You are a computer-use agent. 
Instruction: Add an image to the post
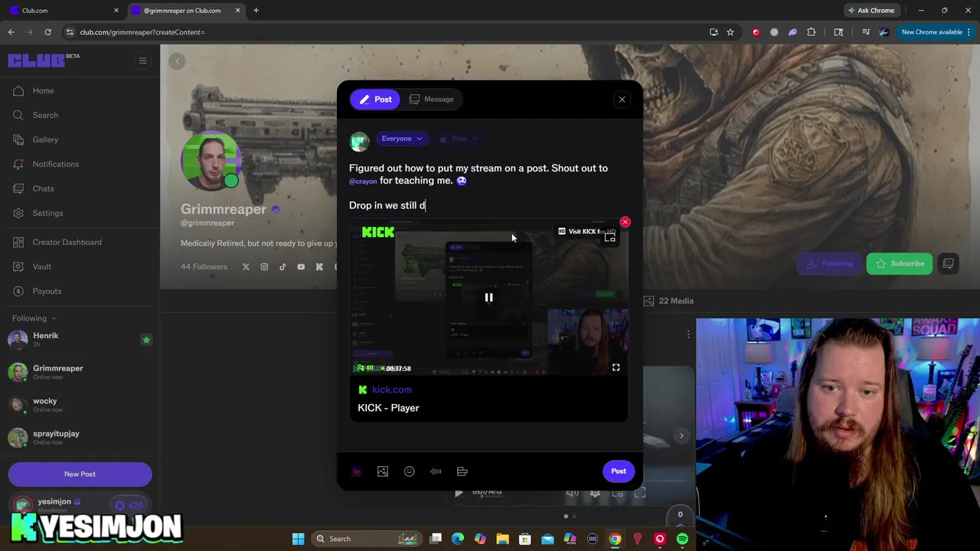point(383,471)
